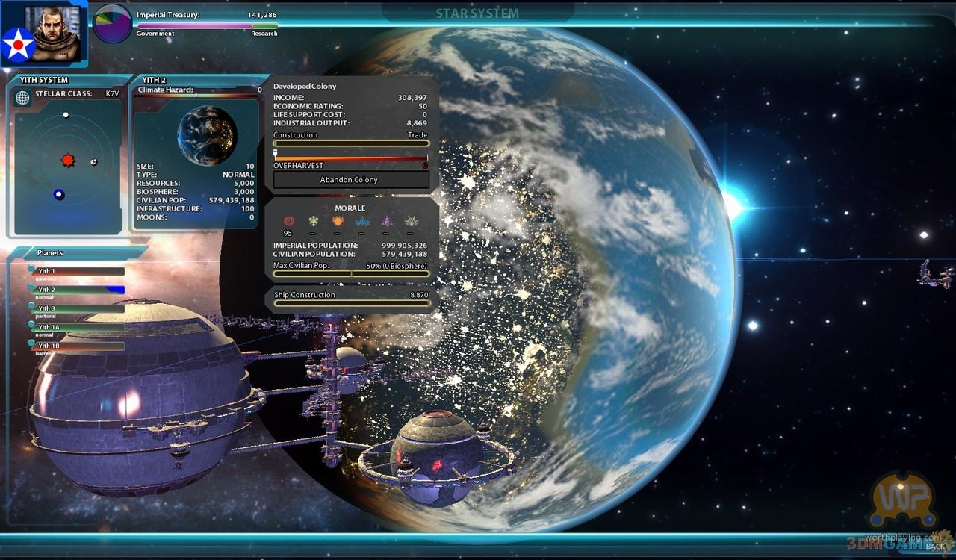Click the purple faction morale icon
This screenshot has height=560, width=956.
[x=386, y=221]
